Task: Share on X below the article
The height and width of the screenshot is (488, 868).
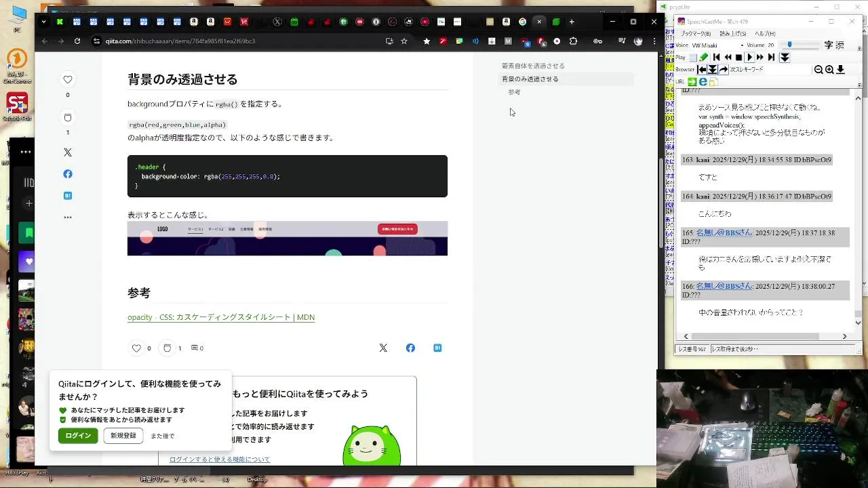Action: click(383, 348)
